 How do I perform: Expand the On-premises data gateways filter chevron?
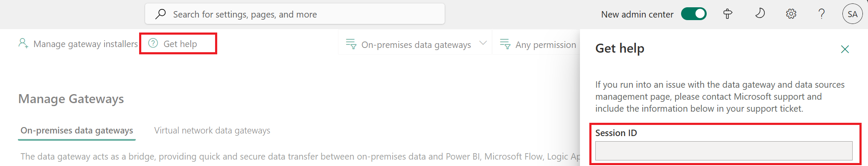[x=483, y=43]
